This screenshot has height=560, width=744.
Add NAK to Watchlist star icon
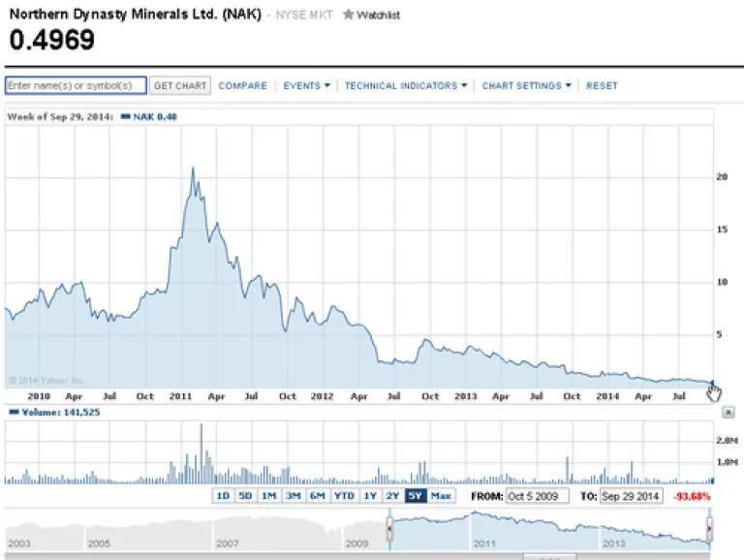349,15
